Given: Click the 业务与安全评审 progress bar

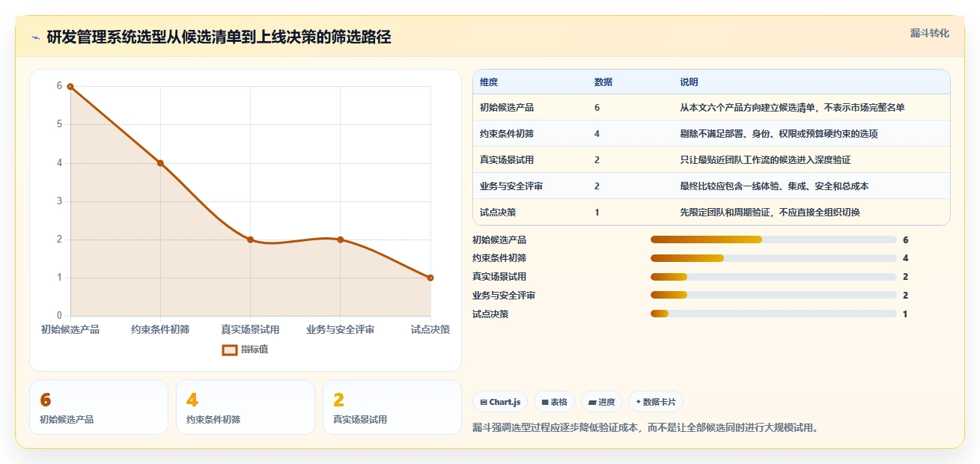Looking at the screenshot, I should click(x=773, y=296).
